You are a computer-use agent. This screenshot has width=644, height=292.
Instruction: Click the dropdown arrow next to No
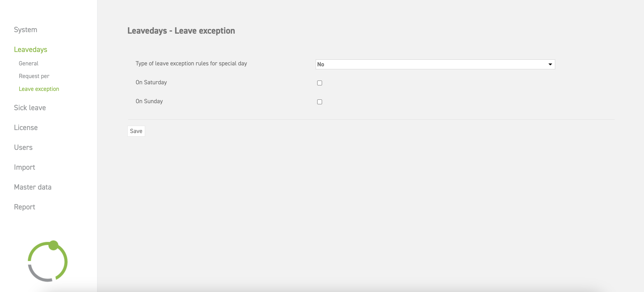click(x=550, y=64)
